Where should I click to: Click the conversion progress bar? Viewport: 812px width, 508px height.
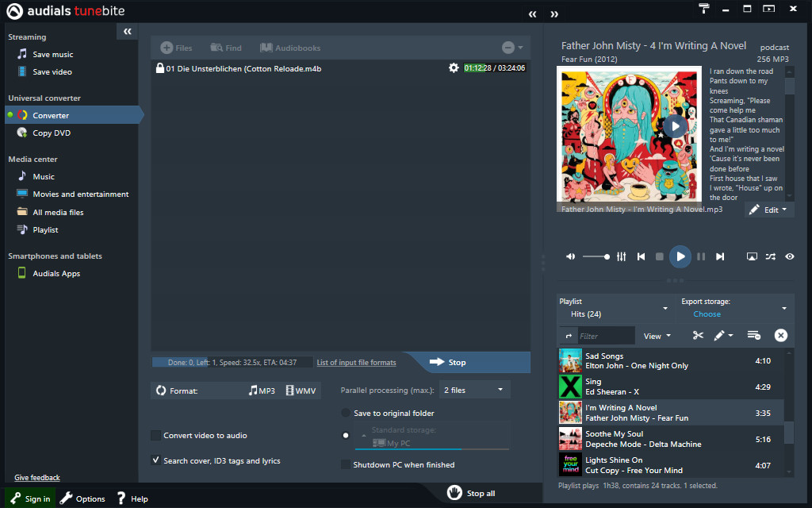(x=232, y=362)
